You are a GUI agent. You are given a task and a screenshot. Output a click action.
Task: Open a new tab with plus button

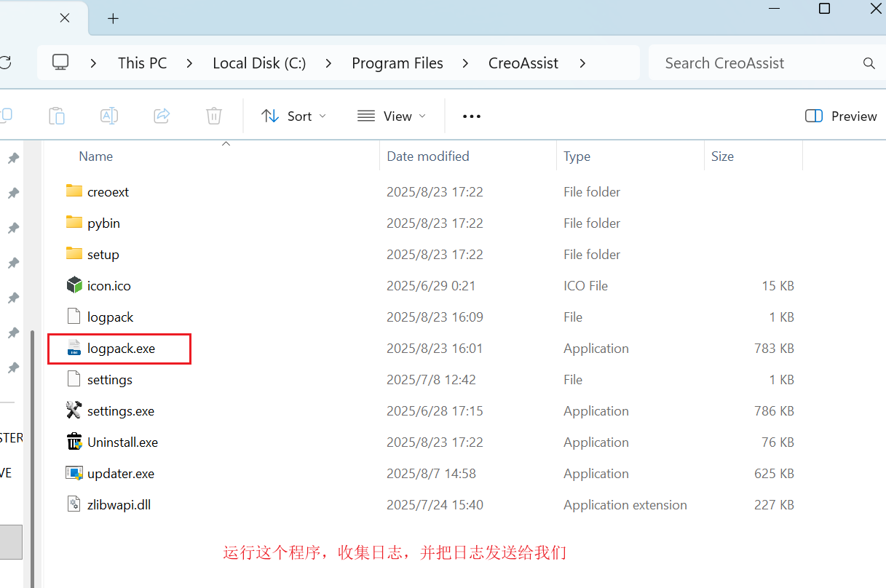point(113,19)
